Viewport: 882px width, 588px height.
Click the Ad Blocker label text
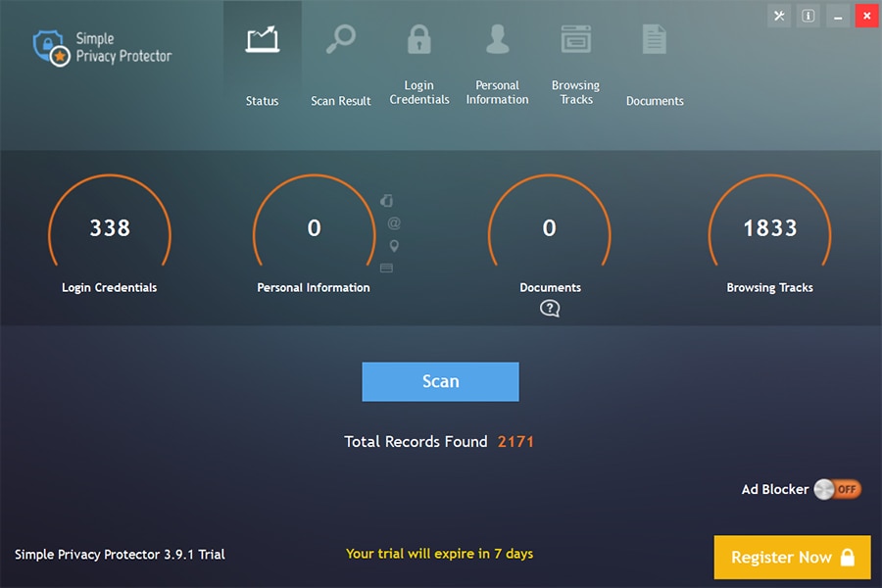click(x=774, y=490)
